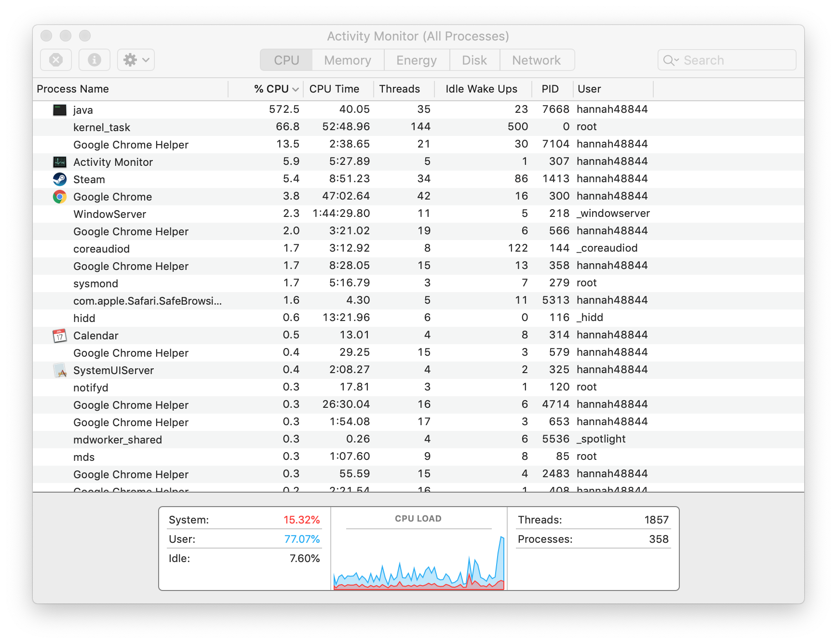Select Google Chrome Helper with PID 2483
This screenshot has width=837, height=644.
point(418,474)
